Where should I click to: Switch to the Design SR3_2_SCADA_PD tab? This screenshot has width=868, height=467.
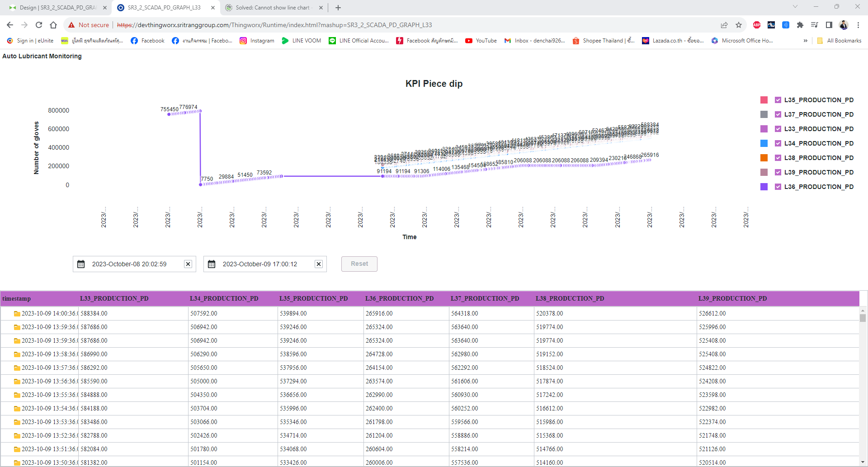[59, 7]
